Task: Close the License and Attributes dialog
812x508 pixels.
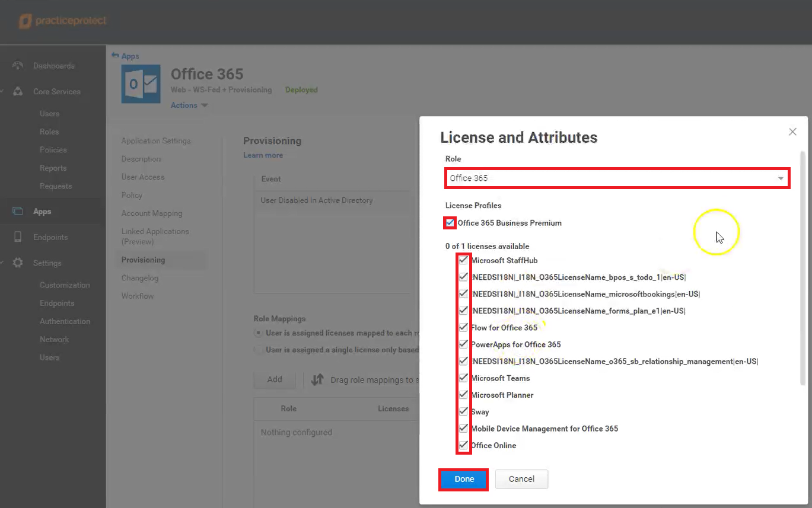Action: 792,132
